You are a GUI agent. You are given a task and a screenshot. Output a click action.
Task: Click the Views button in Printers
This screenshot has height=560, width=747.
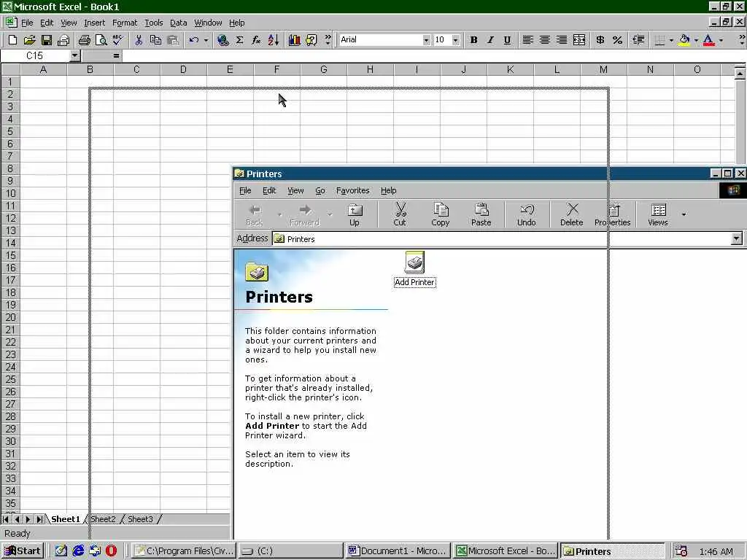click(658, 214)
